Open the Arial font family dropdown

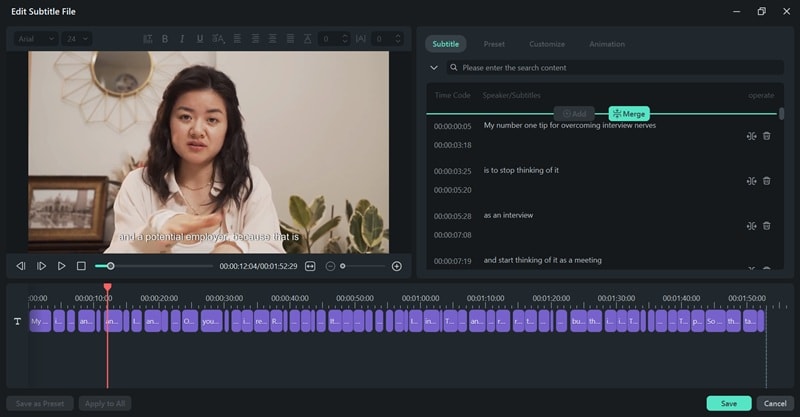(x=36, y=39)
